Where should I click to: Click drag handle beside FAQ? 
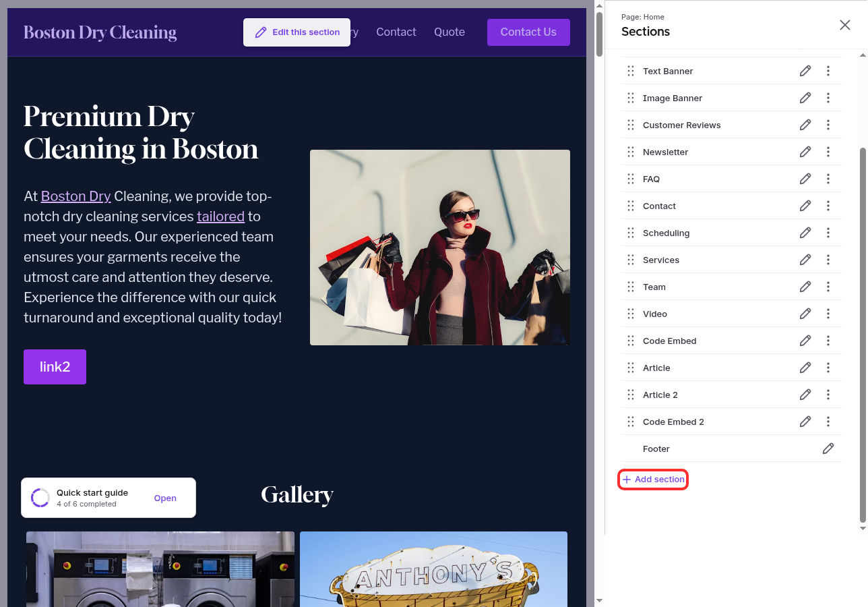pyautogui.click(x=631, y=179)
